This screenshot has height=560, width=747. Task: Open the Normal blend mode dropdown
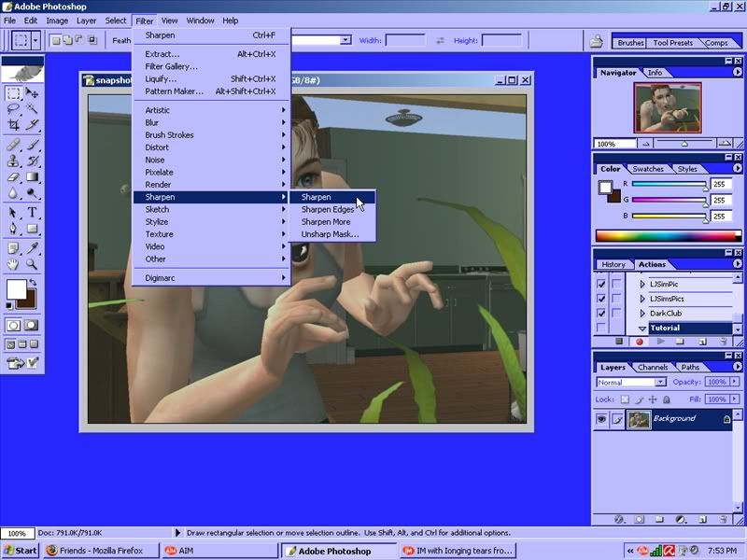660,383
